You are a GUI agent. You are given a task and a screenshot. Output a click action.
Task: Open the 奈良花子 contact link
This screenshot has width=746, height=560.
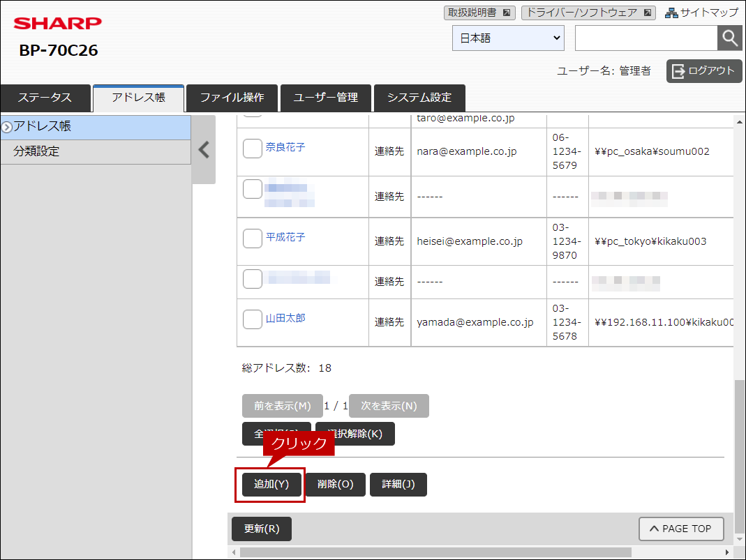click(x=285, y=147)
